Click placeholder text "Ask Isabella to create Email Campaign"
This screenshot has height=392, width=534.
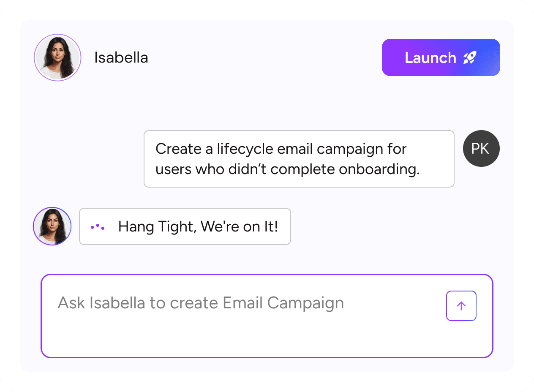201,303
